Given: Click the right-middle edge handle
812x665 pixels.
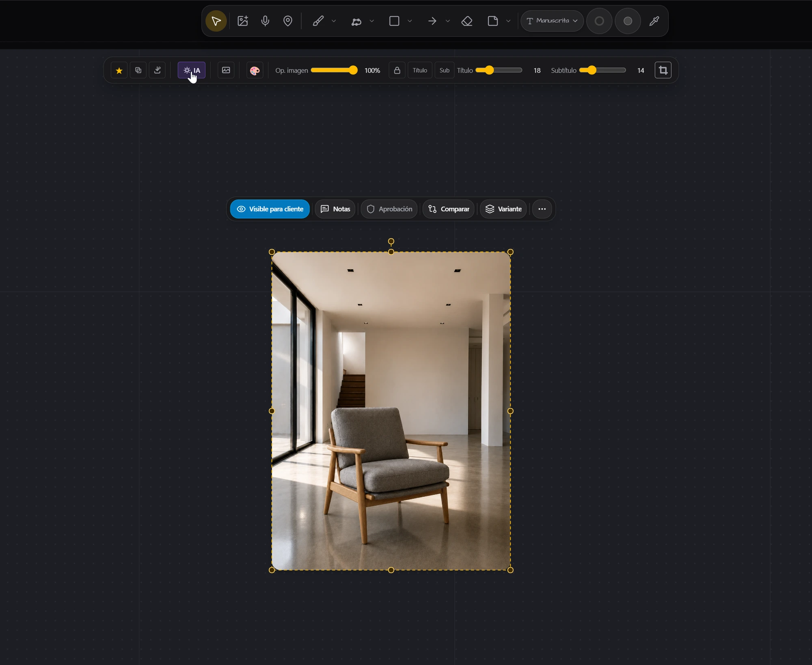Looking at the screenshot, I should [510, 411].
